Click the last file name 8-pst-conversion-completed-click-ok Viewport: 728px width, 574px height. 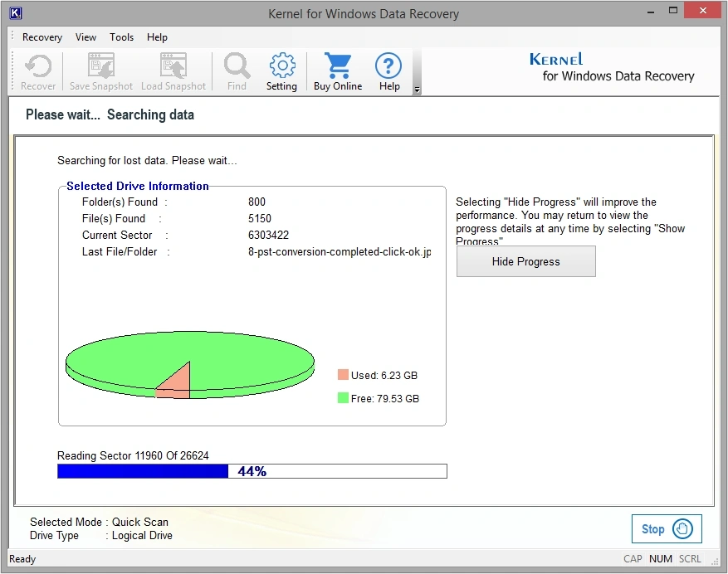tap(340, 252)
